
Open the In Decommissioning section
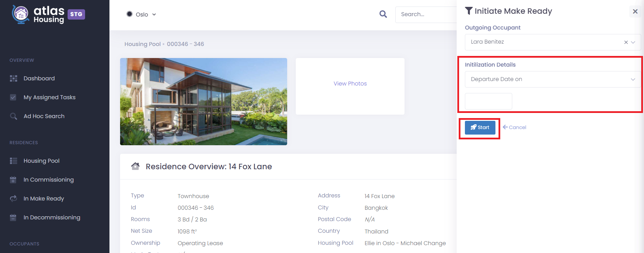(52, 218)
